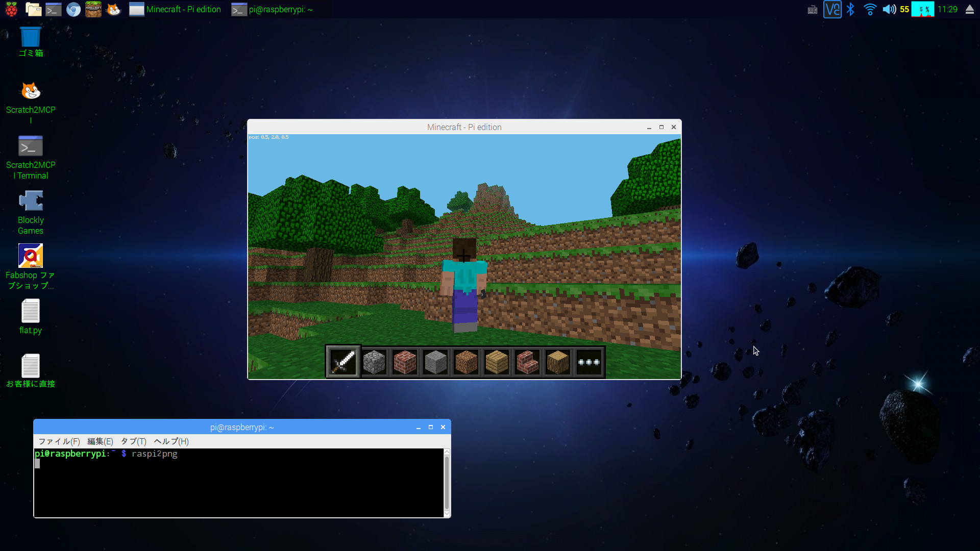Launch Minecraft Pi from taskbar launcher icon
980x551 pixels.
pos(93,9)
